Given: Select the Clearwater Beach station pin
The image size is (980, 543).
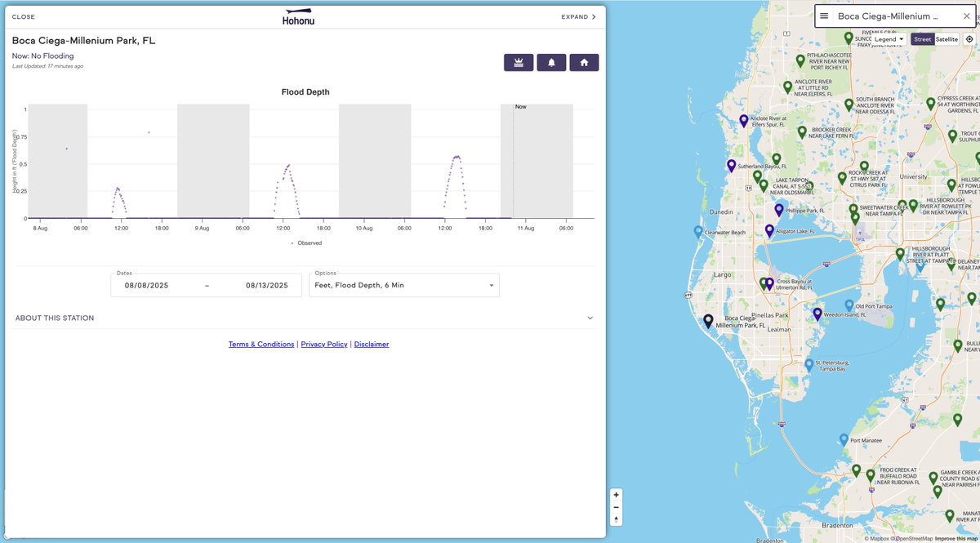Looking at the screenshot, I should 697,233.
